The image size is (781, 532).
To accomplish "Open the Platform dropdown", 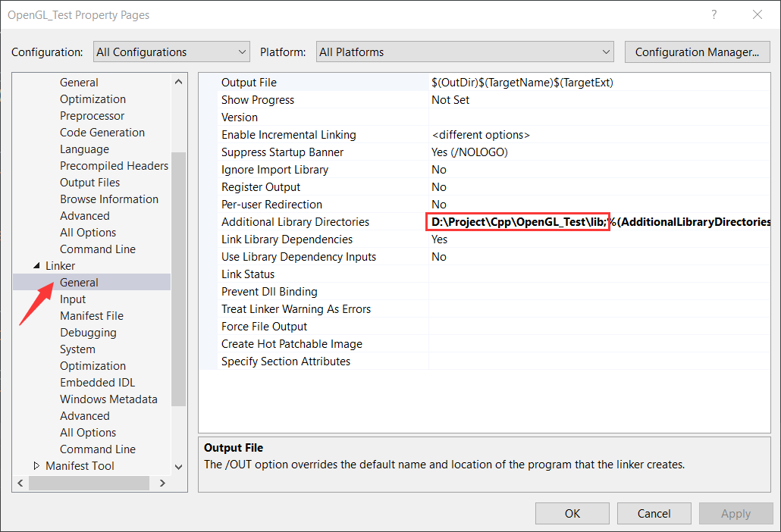I will point(464,52).
